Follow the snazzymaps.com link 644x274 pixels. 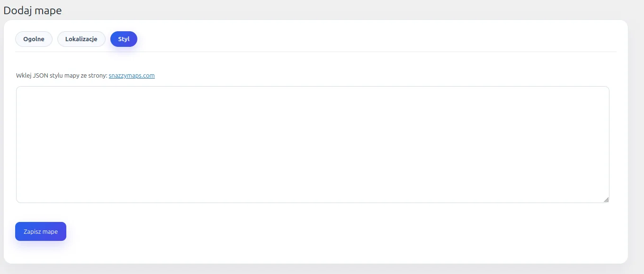coord(132,76)
